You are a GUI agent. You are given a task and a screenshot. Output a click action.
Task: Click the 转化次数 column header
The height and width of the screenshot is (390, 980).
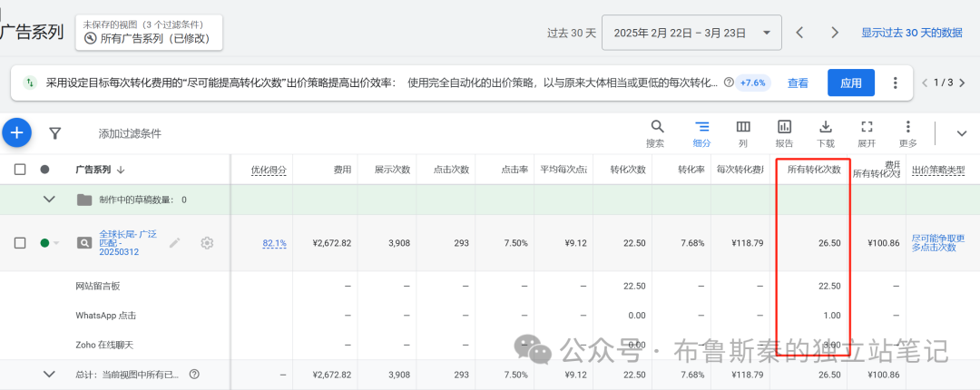[628, 170]
